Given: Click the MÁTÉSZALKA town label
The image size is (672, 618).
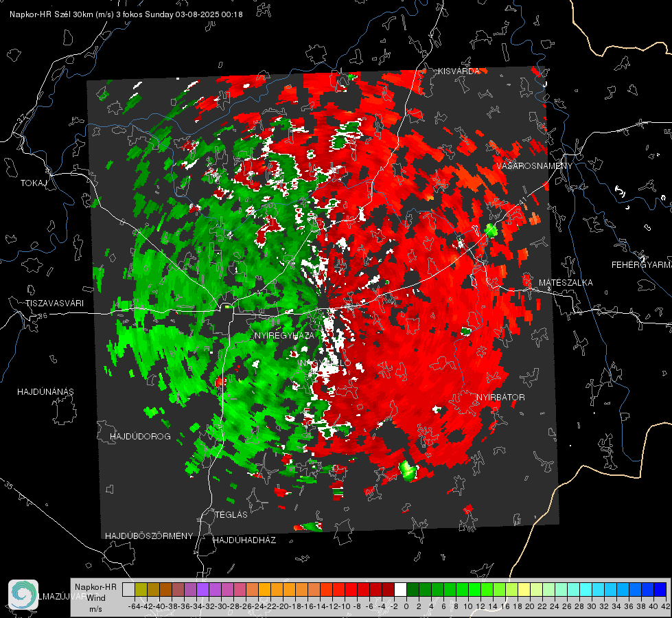Looking at the screenshot, I should click(566, 282).
